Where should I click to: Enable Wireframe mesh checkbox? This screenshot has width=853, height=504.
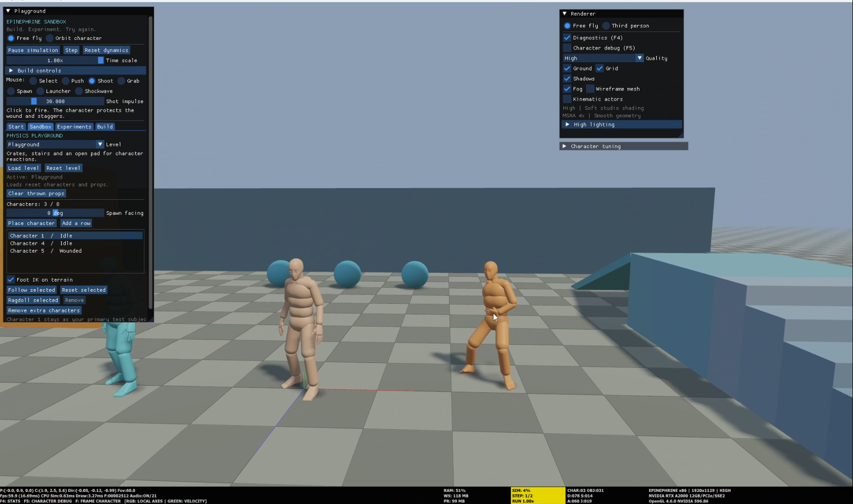tap(590, 89)
